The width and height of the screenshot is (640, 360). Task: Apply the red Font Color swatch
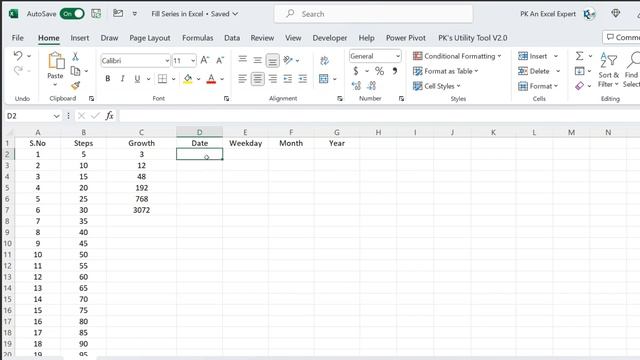click(x=211, y=78)
